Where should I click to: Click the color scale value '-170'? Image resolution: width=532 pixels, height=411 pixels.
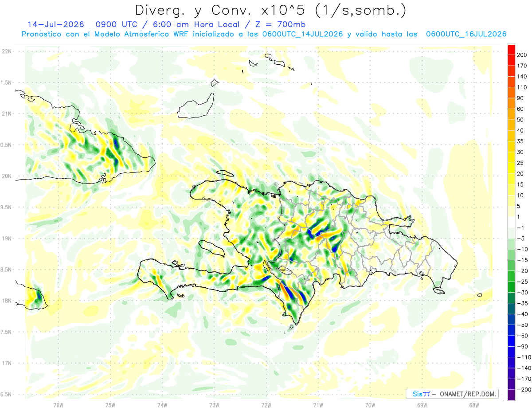tap(524, 379)
